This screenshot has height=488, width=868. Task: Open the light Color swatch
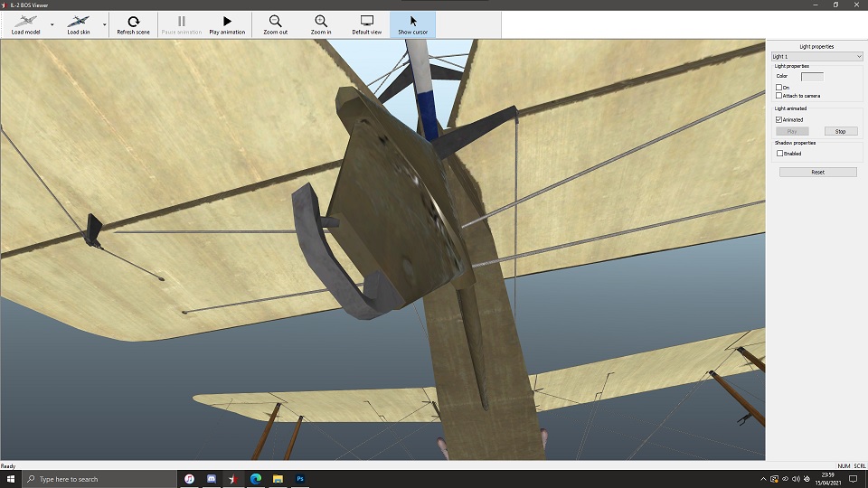[812, 76]
